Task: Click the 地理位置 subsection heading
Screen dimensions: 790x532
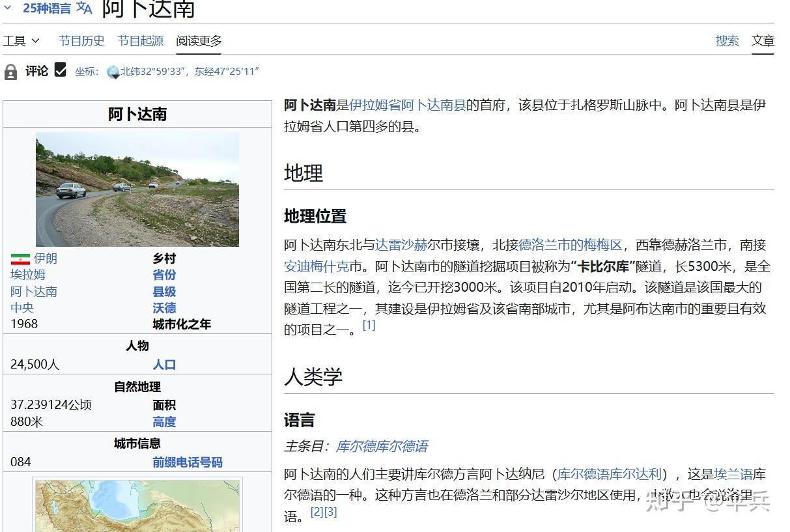Action: [315, 216]
